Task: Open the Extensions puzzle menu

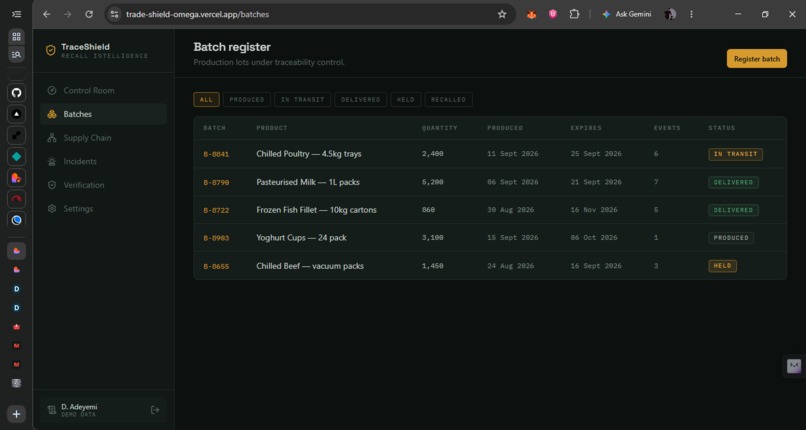Action: click(x=574, y=14)
